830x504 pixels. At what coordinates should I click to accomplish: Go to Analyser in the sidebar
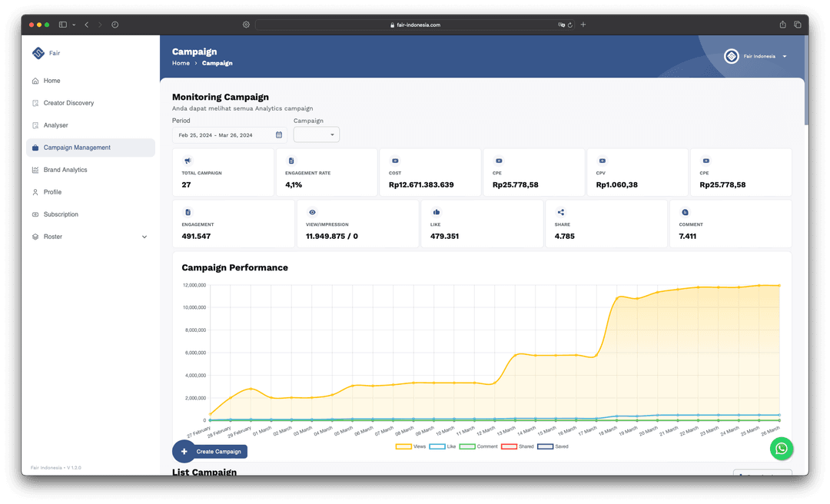point(55,125)
